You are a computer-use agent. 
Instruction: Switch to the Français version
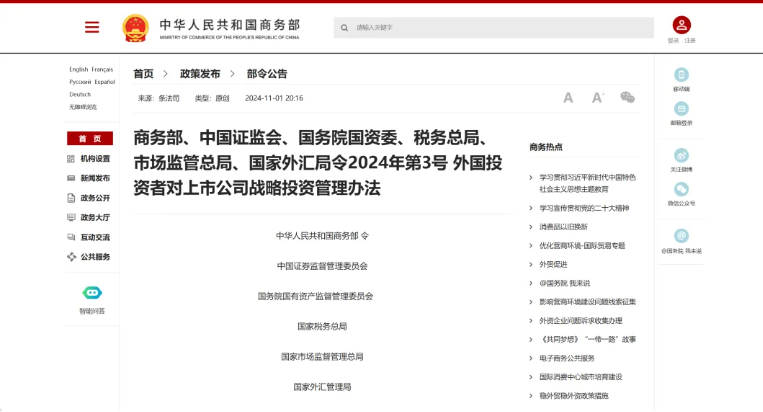click(x=102, y=70)
